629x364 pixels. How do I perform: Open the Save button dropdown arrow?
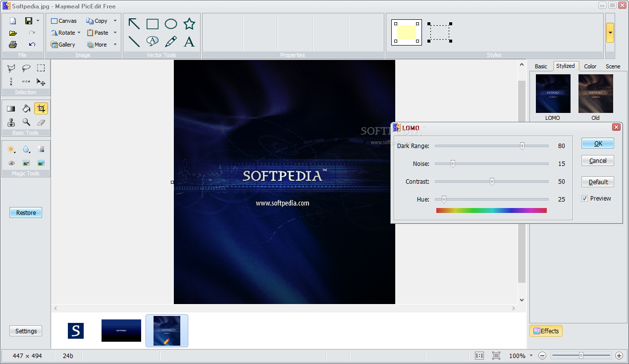click(x=38, y=21)
